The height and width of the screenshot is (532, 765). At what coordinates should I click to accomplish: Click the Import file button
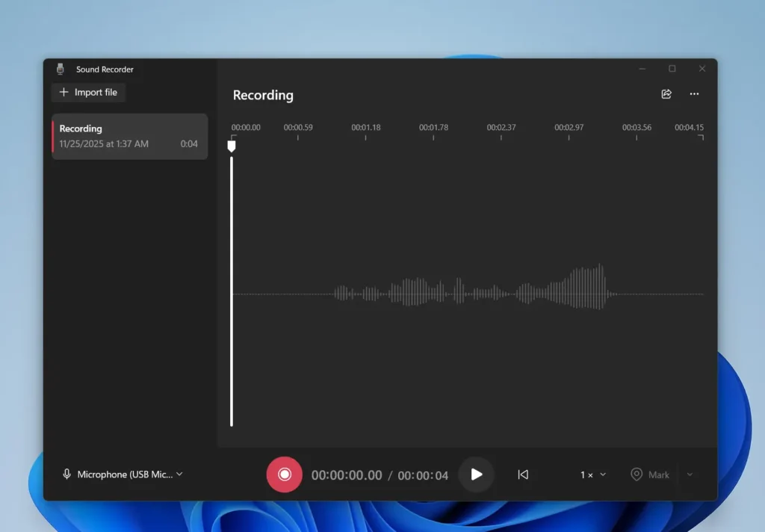point(88,92)
